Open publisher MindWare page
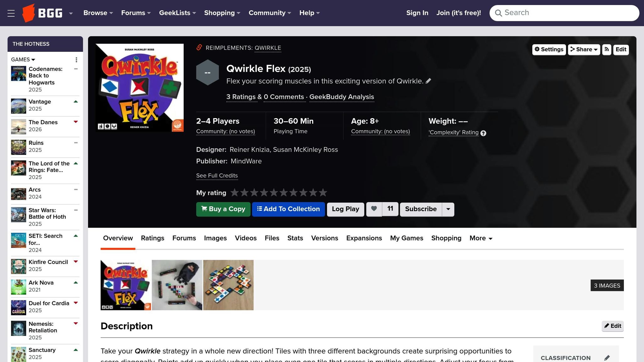The image size is (644, 362). [x=246, y=161]
